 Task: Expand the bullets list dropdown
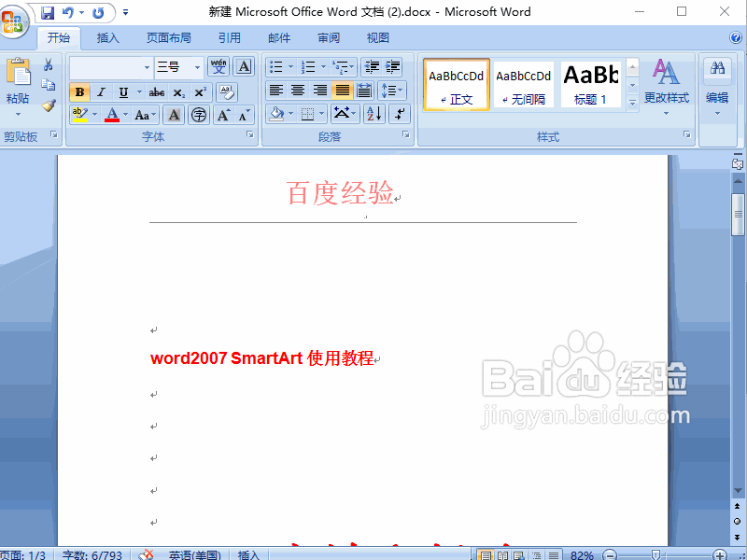coord(290,67)
